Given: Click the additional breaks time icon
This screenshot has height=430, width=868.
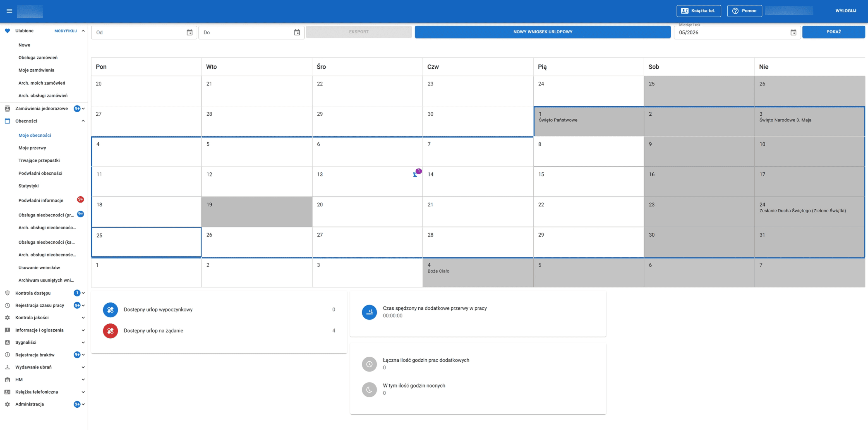Looking at the screenshot, I should pyautogui.click(x=369, y=312).
